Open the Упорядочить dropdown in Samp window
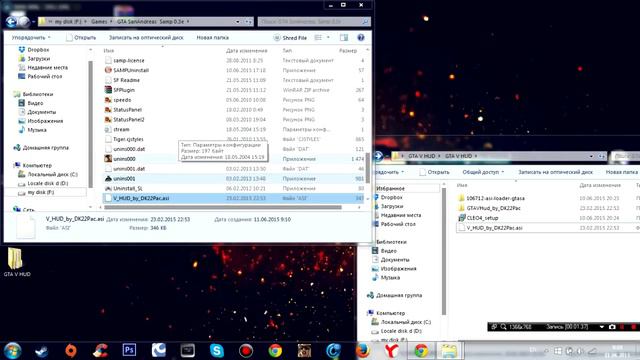This screenshot has width=640, height=360. [x=31, y=38]
